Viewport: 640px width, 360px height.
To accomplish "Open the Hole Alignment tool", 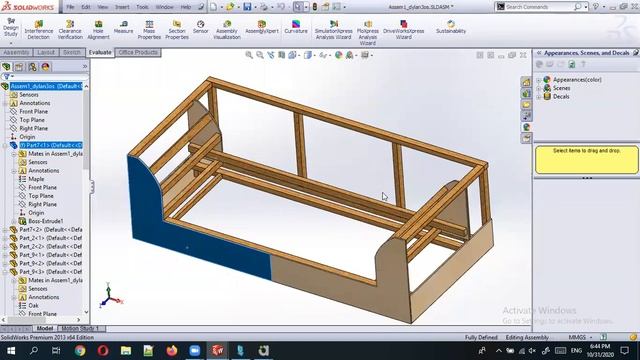I will [98, 29].
